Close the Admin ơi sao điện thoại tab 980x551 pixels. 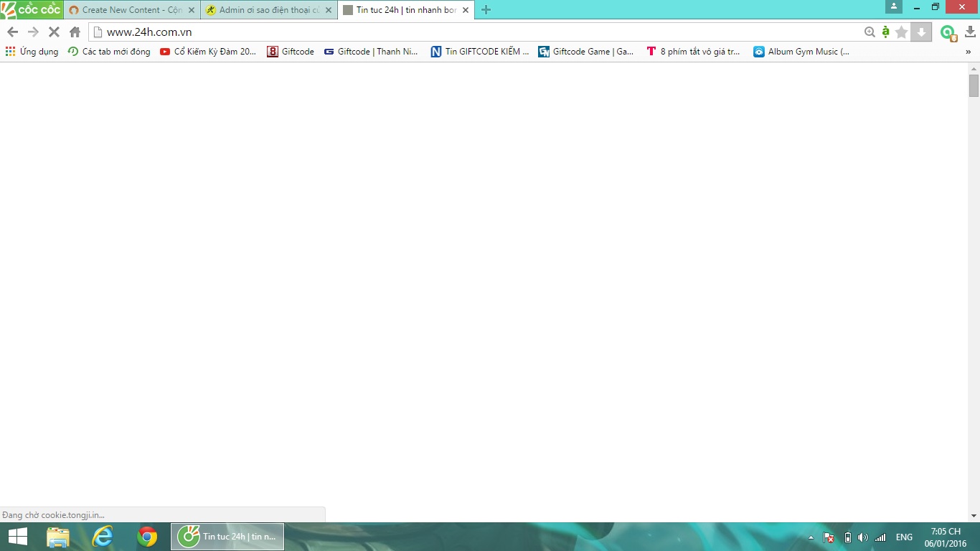point(329,10)
